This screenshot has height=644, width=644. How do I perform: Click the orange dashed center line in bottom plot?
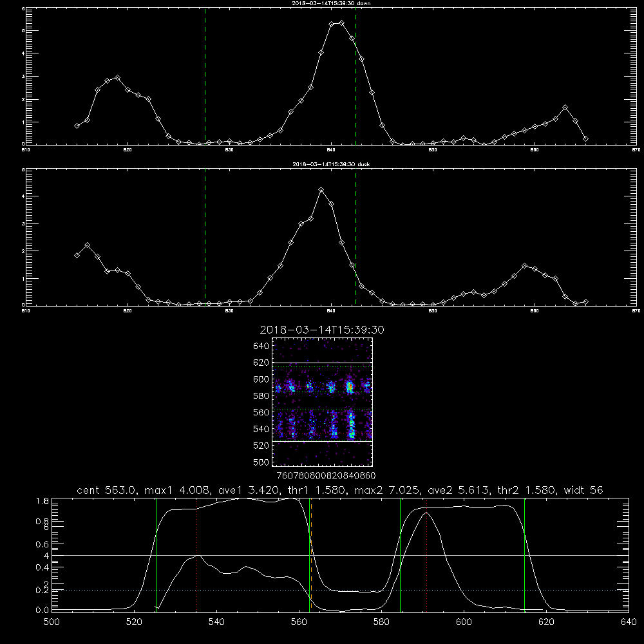[311, 554]
